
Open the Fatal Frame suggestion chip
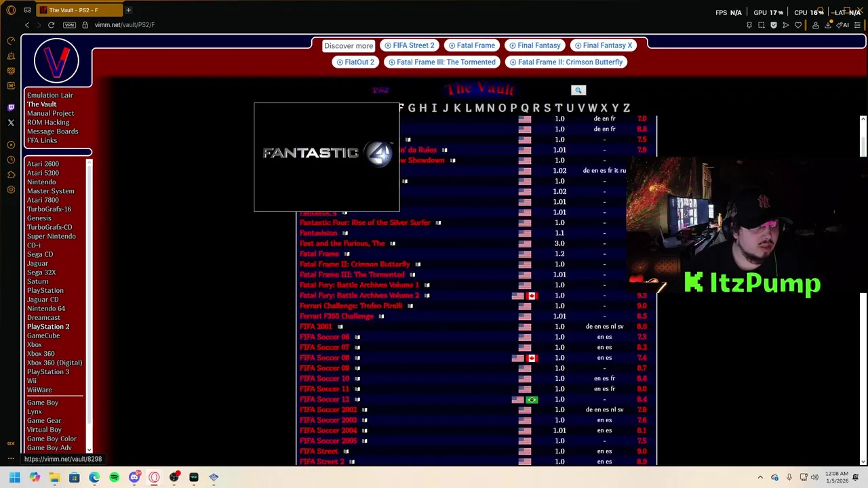tap(471, 45)
